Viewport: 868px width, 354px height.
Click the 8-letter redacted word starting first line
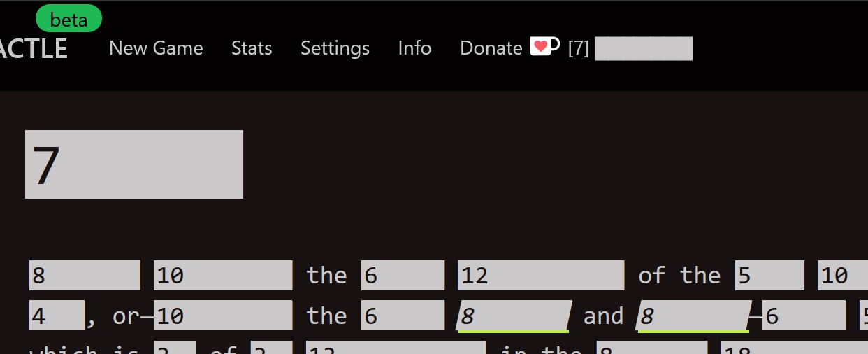point(84,276)
